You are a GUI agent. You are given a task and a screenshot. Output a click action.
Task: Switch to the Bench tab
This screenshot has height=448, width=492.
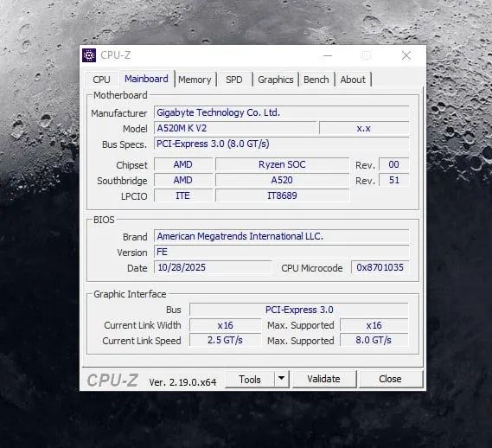pos(316,80)
